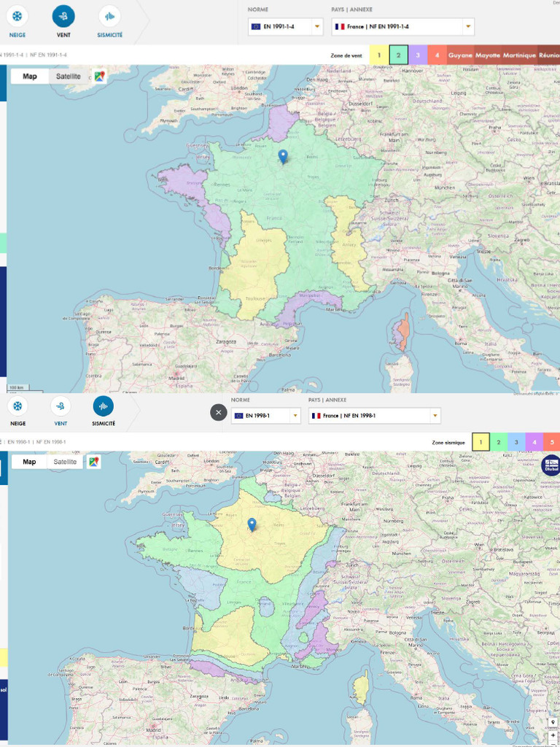Select the Mayotte wind zone swatch

tap(488, 55)
